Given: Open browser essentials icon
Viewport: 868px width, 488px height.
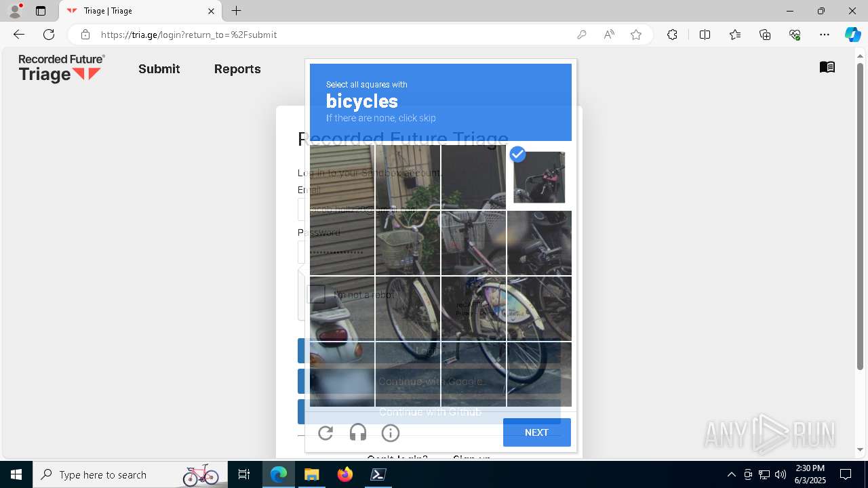Looking at the screenshot, I should [795, 35].
